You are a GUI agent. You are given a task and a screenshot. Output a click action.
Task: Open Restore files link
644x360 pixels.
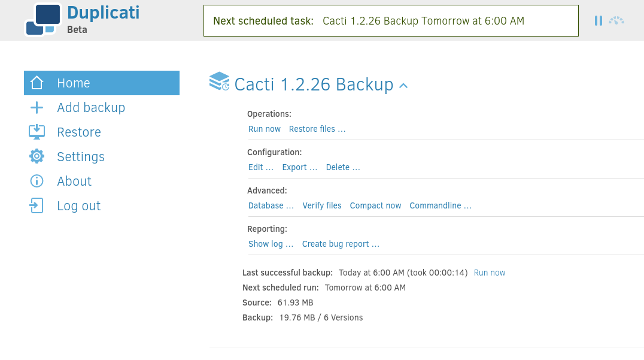point(317,129)
